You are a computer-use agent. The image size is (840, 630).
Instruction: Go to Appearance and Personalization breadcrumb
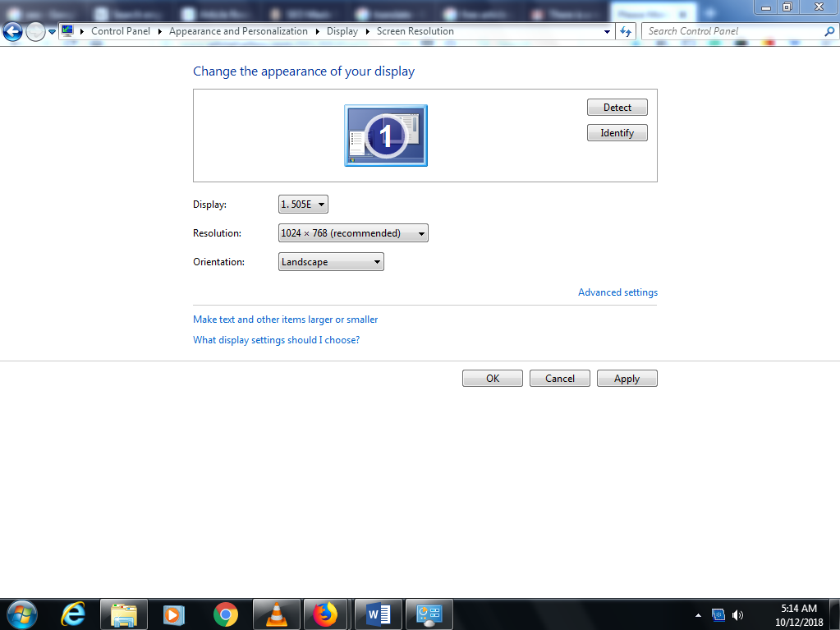(x=238, y=31)
